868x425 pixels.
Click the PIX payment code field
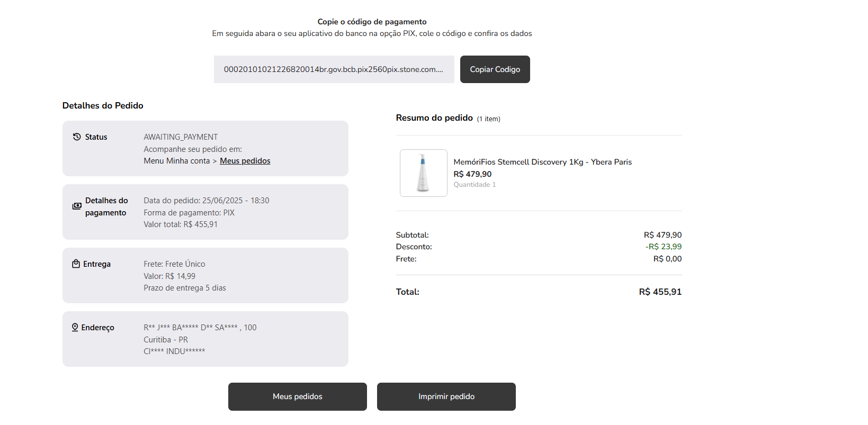[x=334, y=69]
